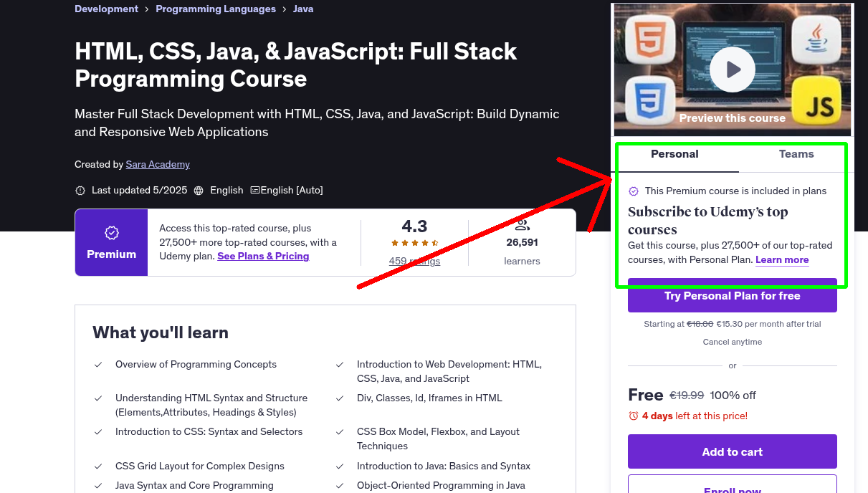Click the 100% off text

pos(733,396)
